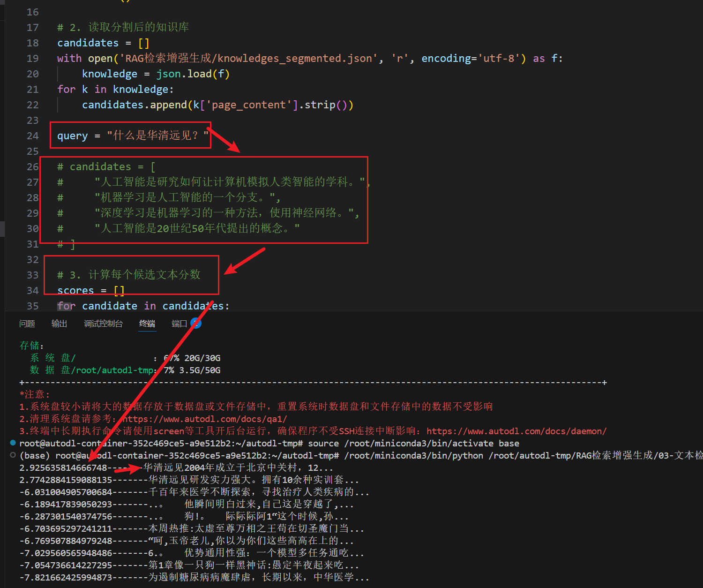703x588 pixels.
Task: Open the autodl.com/docs/daemon link
Action: click(516, 431)
